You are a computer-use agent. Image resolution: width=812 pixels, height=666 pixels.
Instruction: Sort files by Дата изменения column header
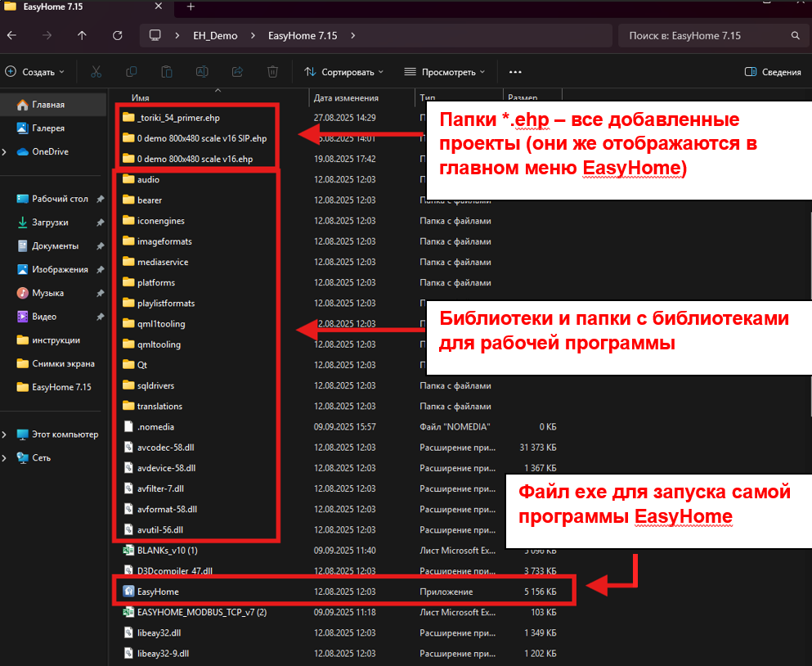(346, 98)
